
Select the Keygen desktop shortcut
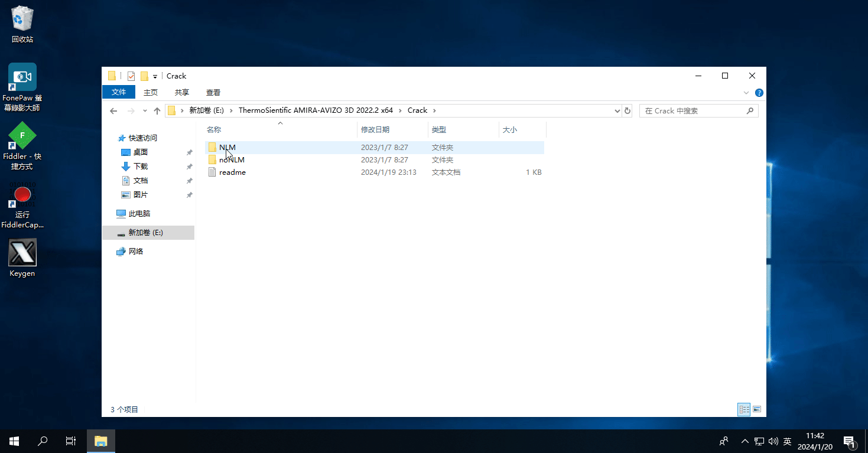point(22,258)
